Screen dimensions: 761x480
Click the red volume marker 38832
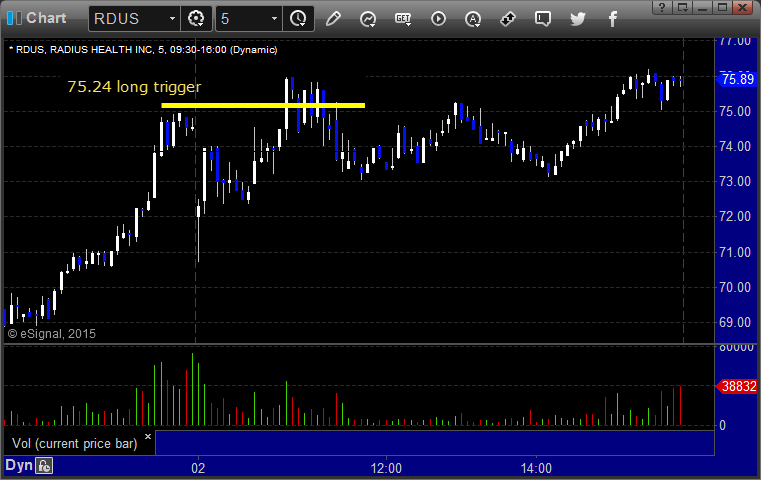click(x=736, y=386)
